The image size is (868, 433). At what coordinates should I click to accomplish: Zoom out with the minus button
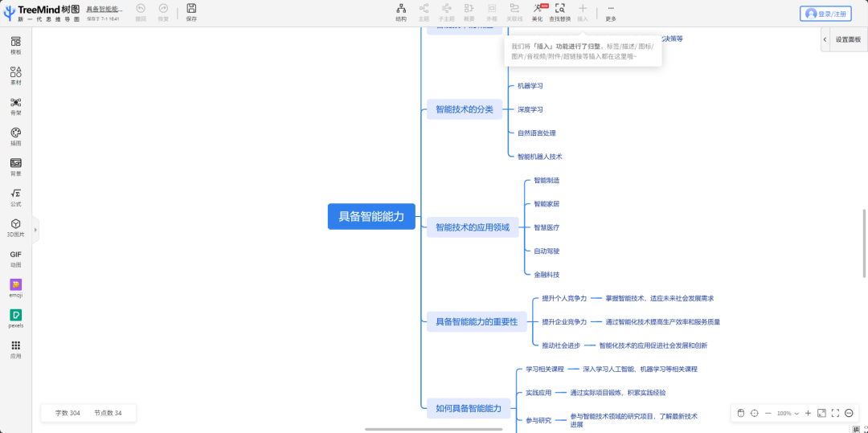(x=768, y=413)
